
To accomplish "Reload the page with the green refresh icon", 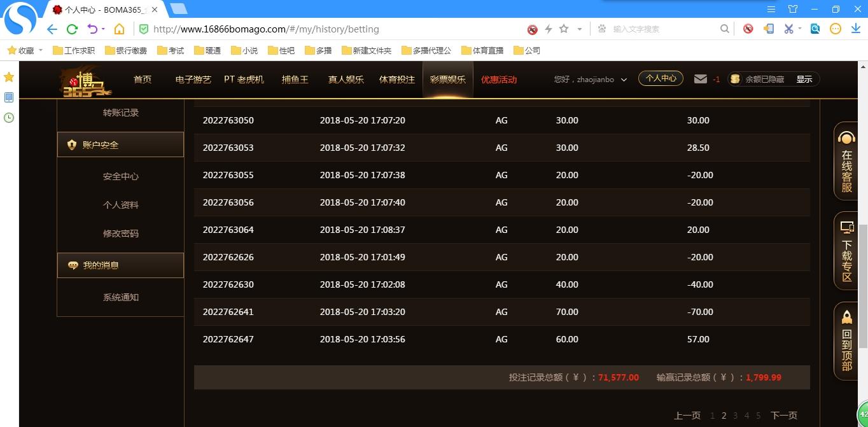I will tap(72, 29).
